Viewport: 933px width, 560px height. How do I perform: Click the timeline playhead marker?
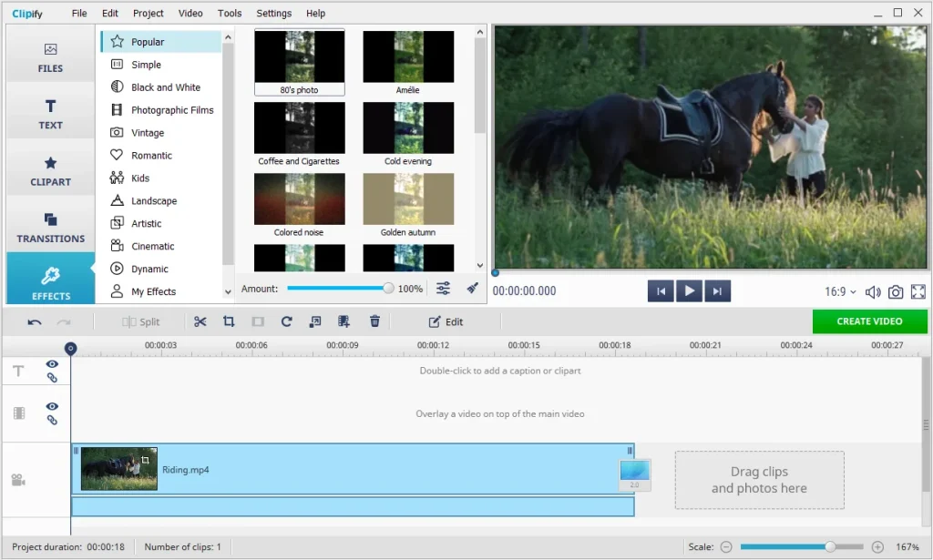coord(70,349)
